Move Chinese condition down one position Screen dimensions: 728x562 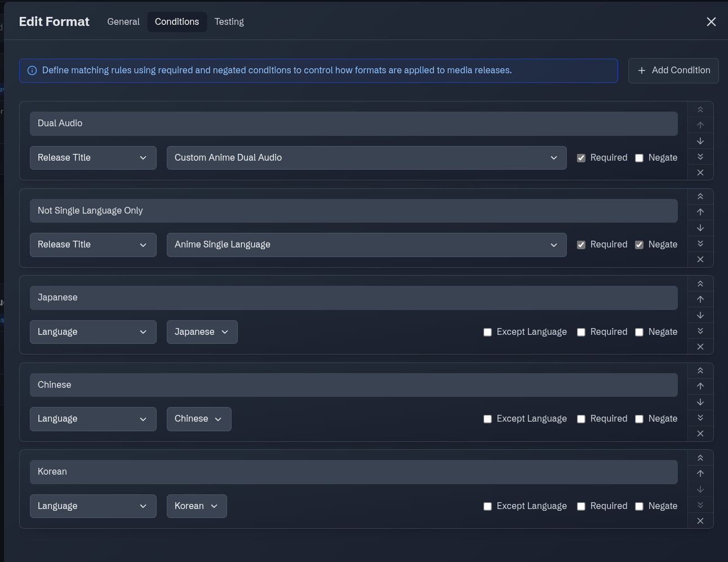tap(700, 402)
